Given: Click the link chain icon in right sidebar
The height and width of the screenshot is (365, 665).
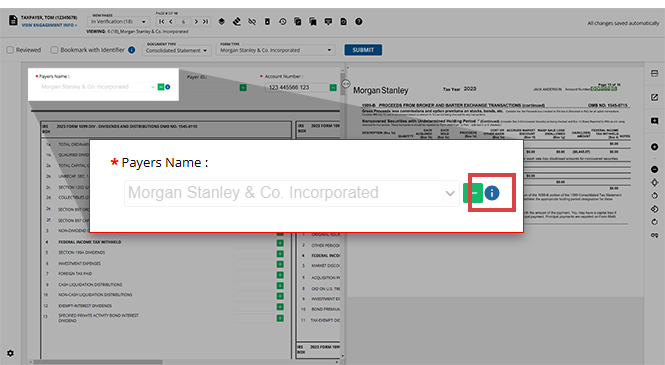Looking at the screenshot, I should coord(654,235).
